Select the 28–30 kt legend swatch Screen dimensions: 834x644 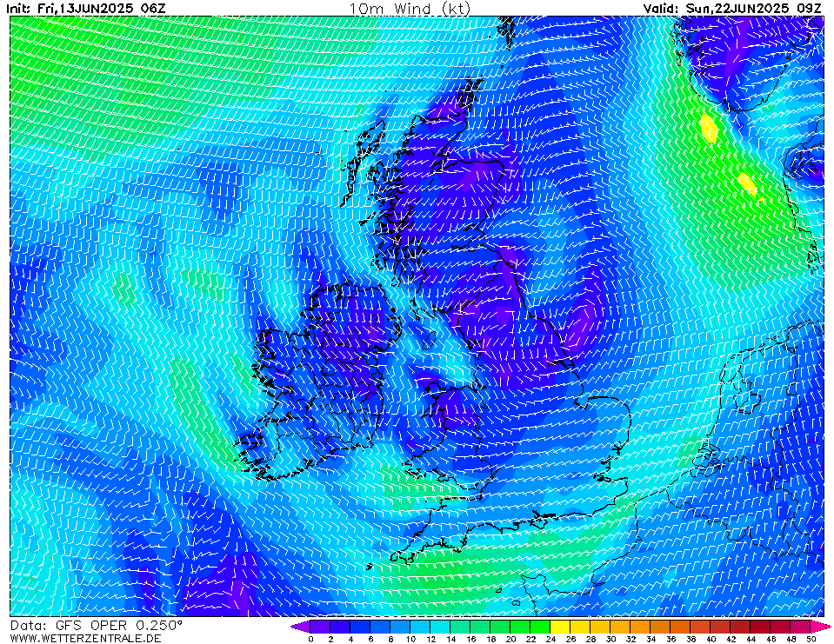click(x=601, y=627)
